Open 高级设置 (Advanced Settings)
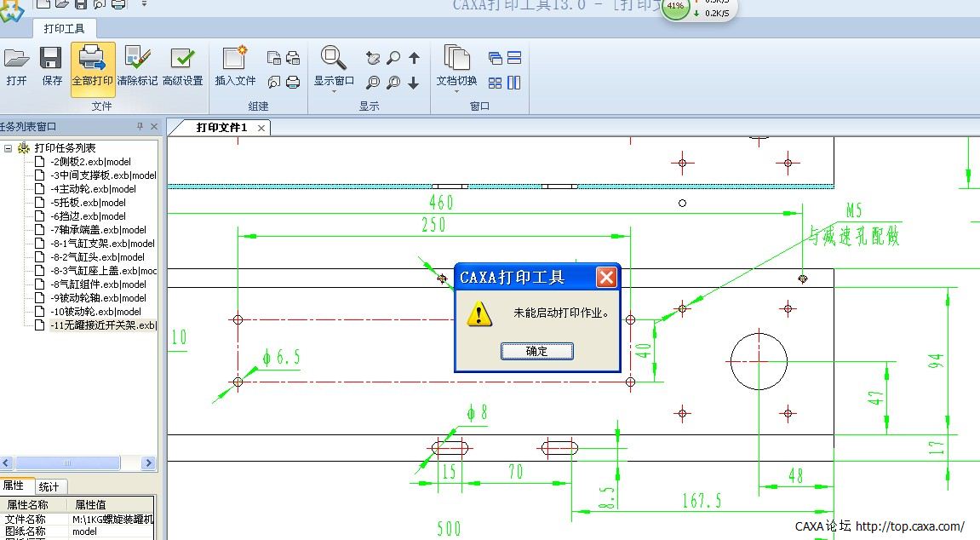This screenshot has width=980, height=540. tap(182, 66)
